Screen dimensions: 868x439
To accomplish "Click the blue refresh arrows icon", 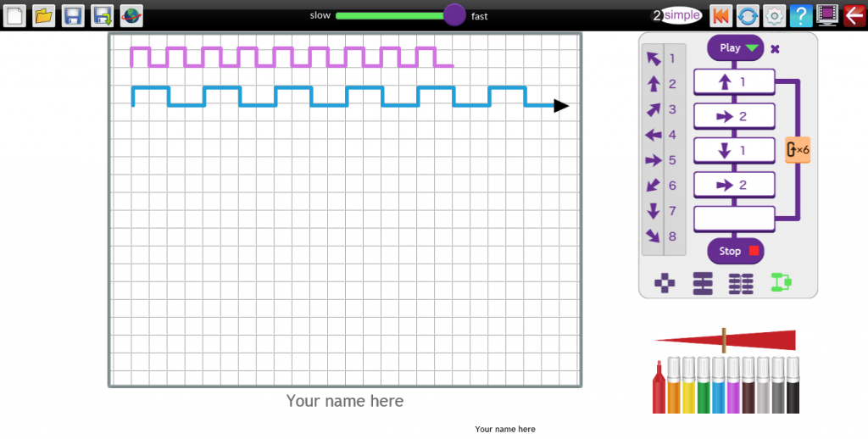I will point(748,16).
